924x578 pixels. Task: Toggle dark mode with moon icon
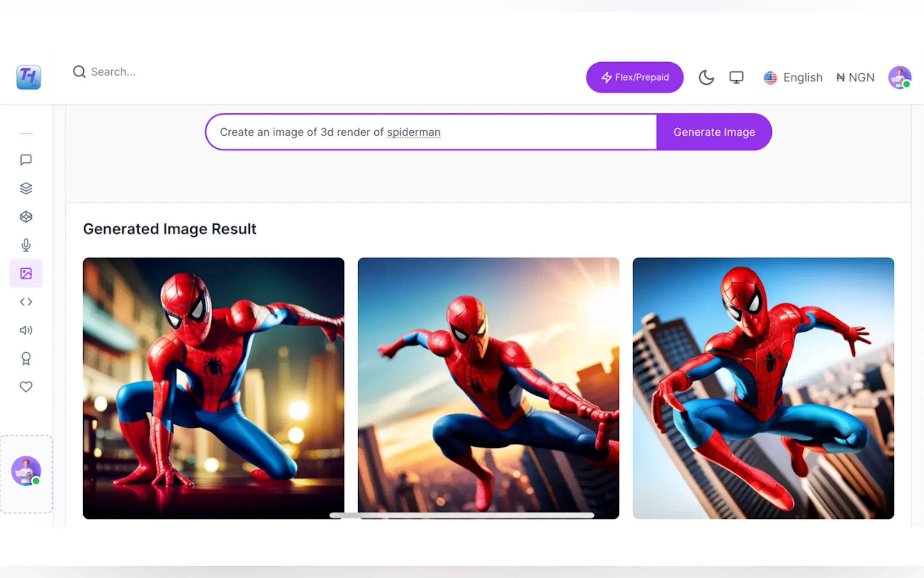(706, 78)
